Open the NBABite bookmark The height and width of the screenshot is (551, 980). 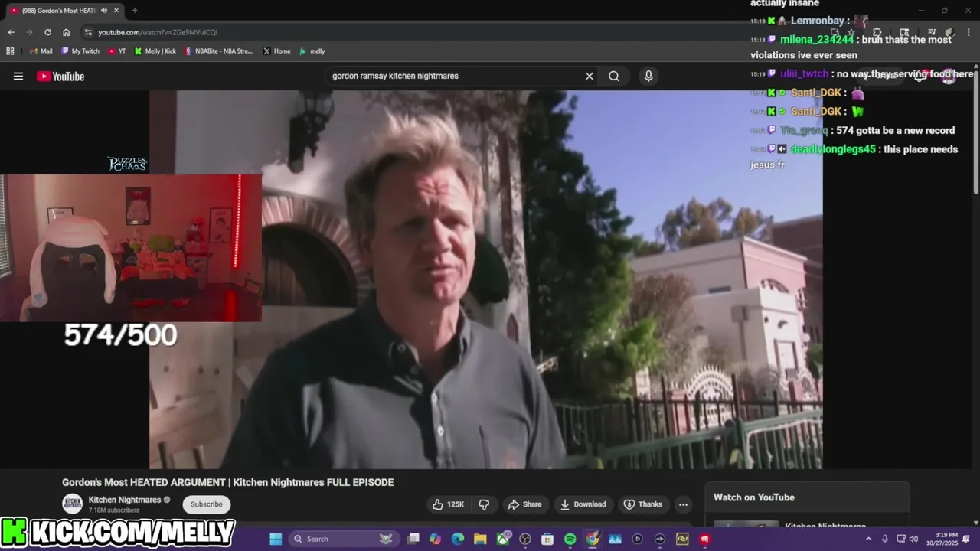pyautogui.click(x=218, y=51)
